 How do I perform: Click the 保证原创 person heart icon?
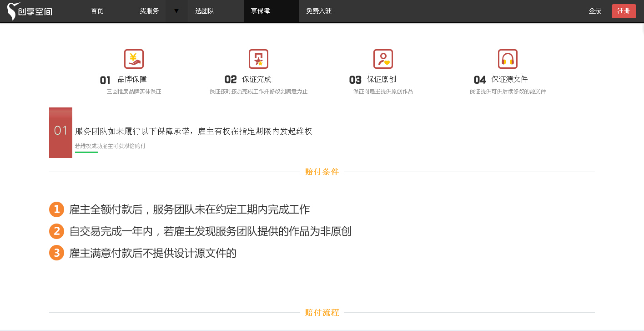click(x=383, y=59)
